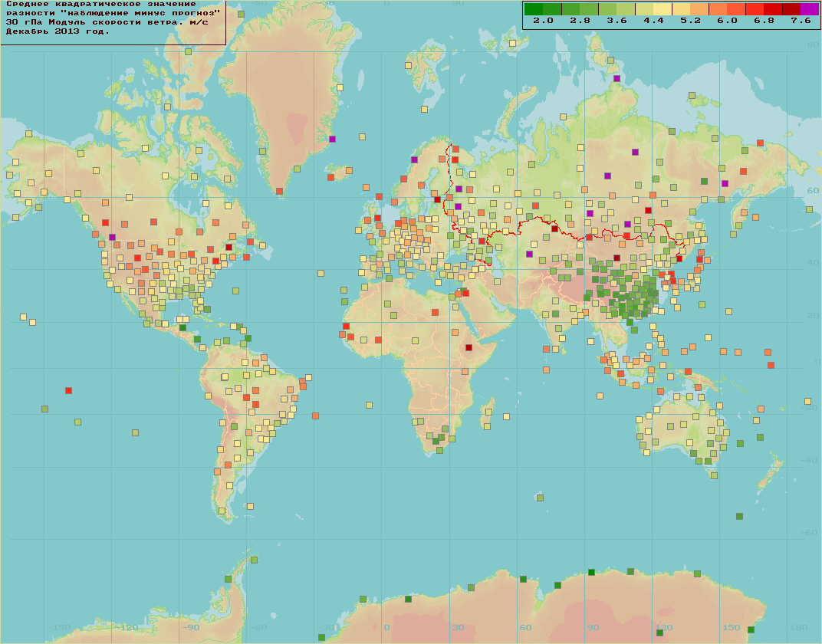Select the lone red marker in the South Pacific
Screen dimensions: 822x644
point(69,391)
